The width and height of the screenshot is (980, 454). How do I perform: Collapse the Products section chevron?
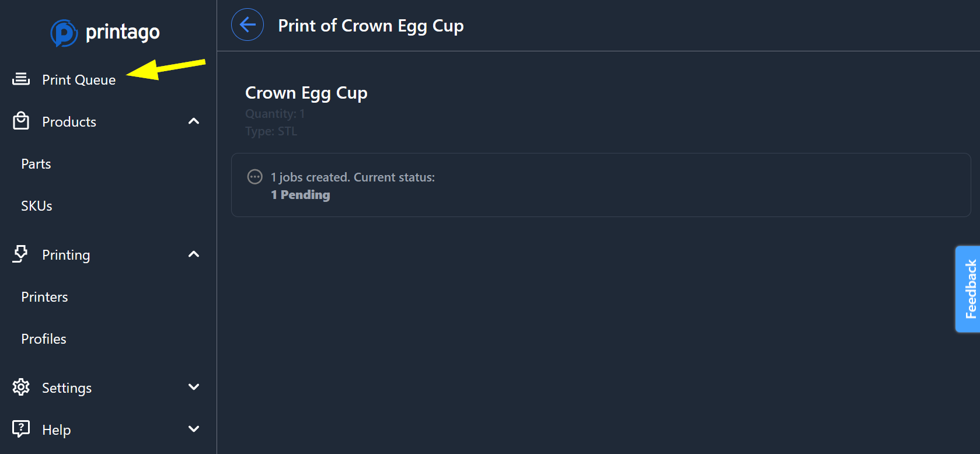pyautogui.click(x=194, y=121)
